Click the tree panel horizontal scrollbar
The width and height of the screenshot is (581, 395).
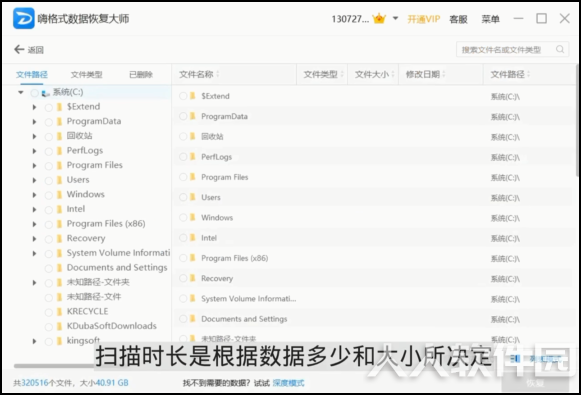(x=54, y=366)
